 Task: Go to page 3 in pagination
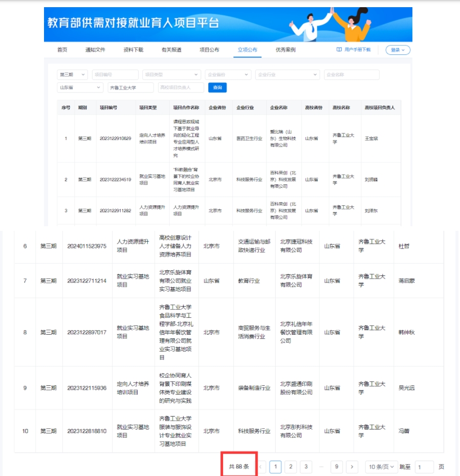click(x=306, y=467)
